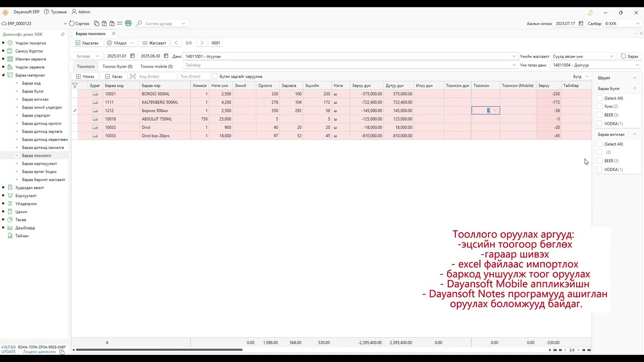Click the Харах view button
Viewport: 644px width, 362px height.
pos(629,56)
